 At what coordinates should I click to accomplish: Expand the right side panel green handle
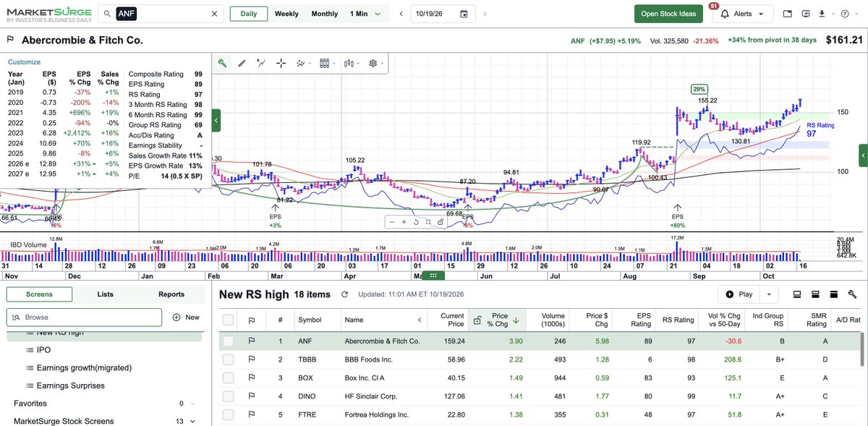[x=863, y=156]
